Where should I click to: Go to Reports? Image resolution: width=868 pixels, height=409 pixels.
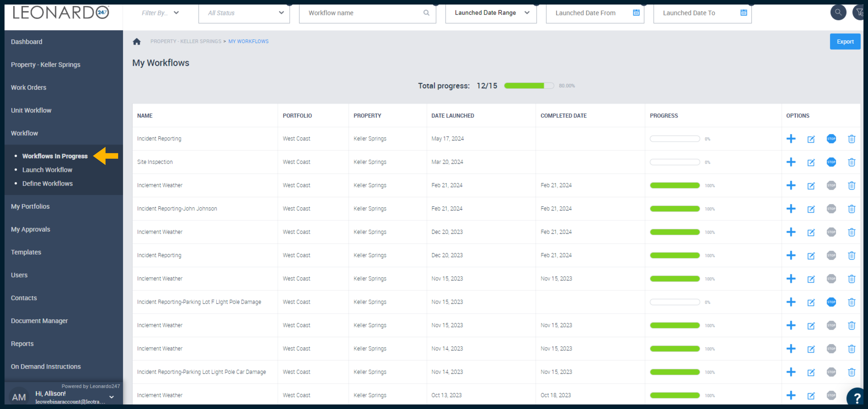22,344
